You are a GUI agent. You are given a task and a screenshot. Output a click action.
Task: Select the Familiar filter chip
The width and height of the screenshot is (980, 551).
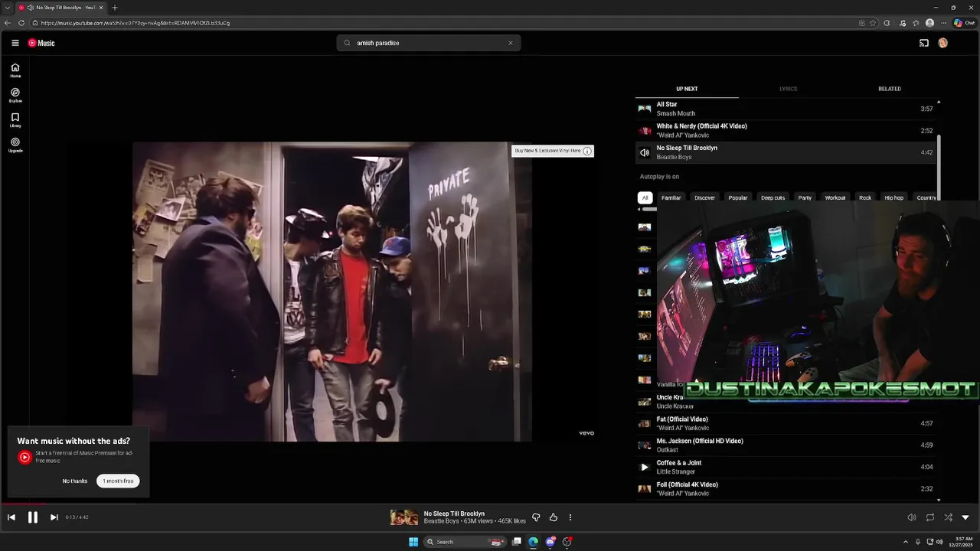click(671, 197)
